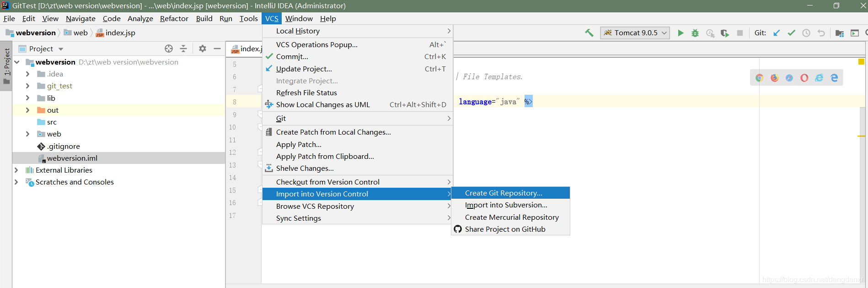
Task: Choose Create Mercurial Repository
Action: (x=510, y=217)
